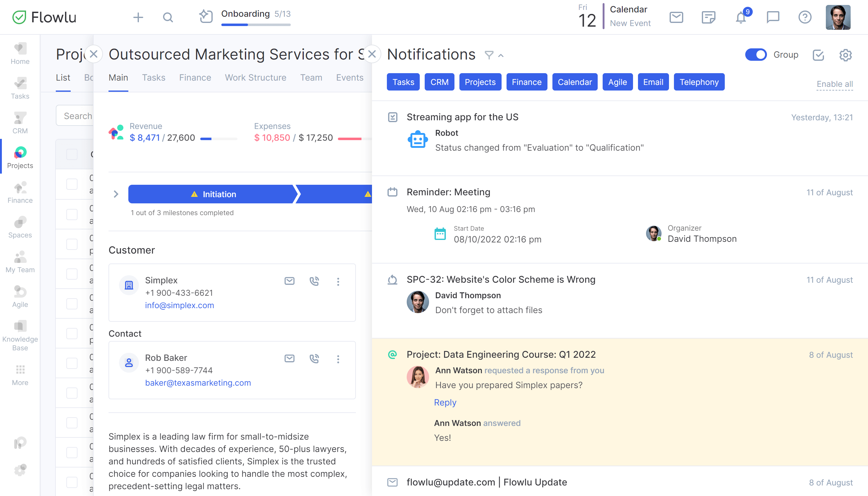Select the Finance notifications tab

[526, 82]
